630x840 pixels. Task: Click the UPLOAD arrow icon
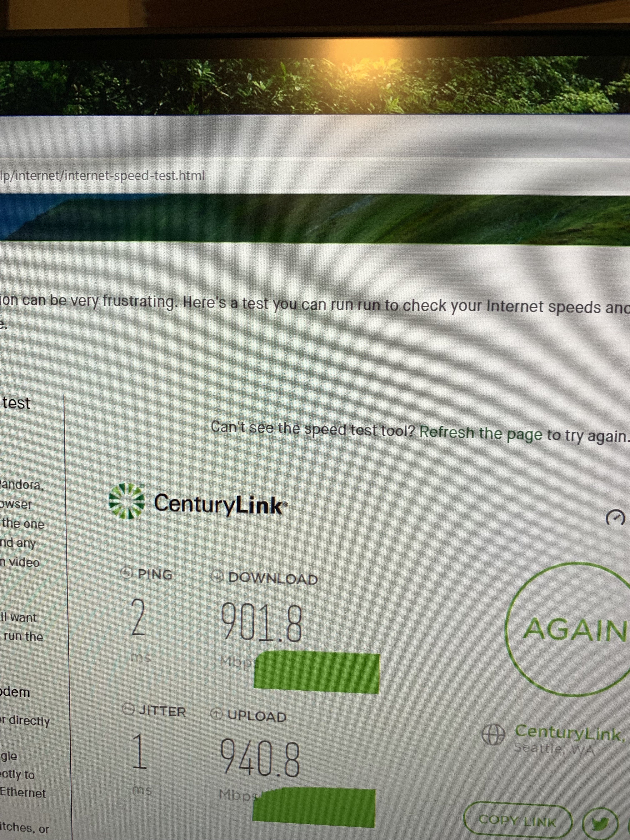pos(216,714)
